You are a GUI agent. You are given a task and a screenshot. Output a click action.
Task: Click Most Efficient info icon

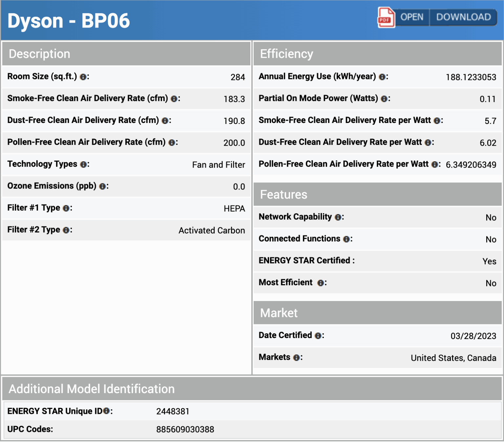321,283
